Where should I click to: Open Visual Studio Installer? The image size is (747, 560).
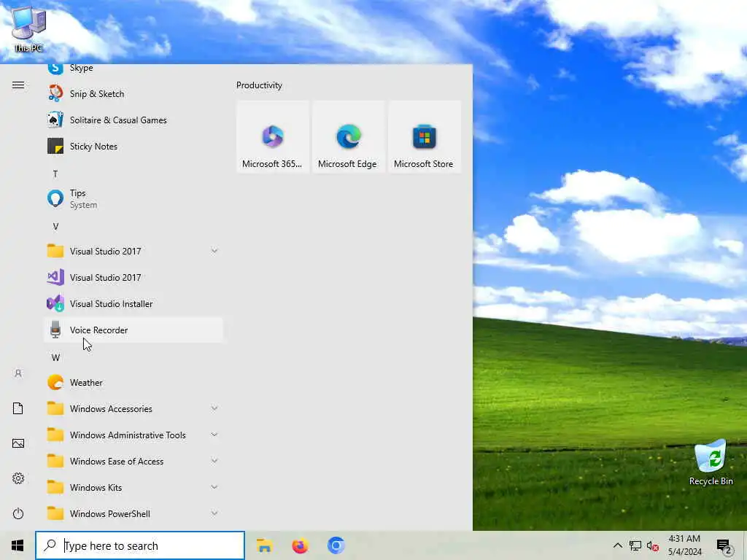133,303
